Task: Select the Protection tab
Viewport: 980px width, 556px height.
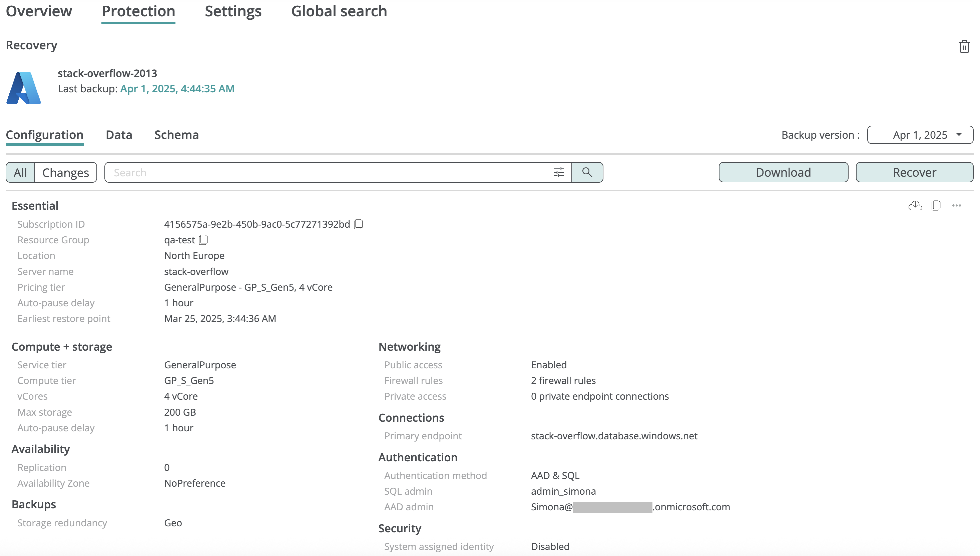Action: tap(138, 11)
